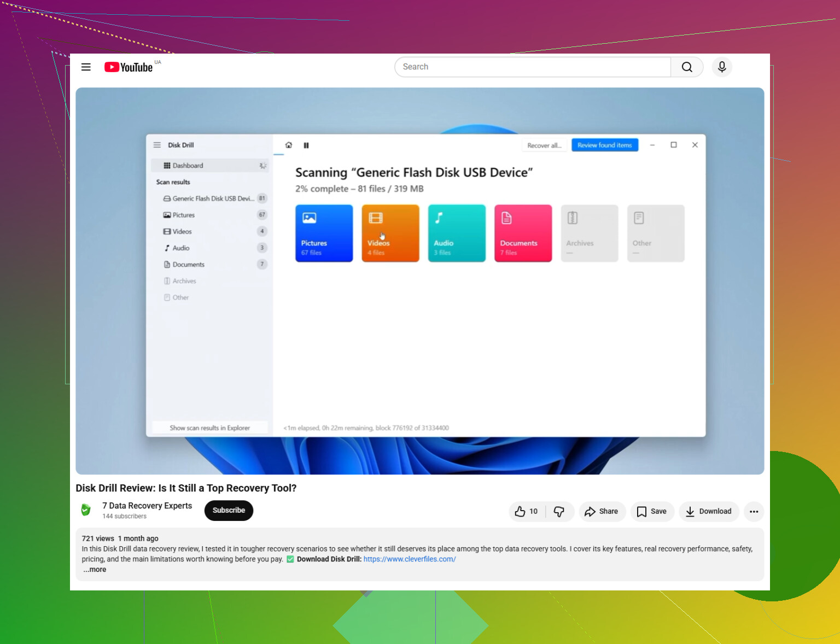Click the film icon on Videos tile
This screenshot has height=644, width=840.
point(376,218)
